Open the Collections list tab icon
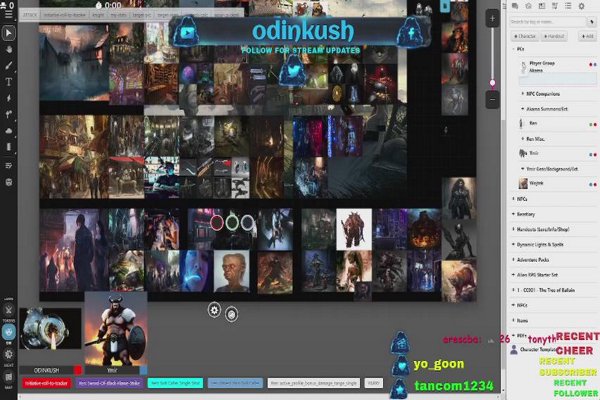This screenshot has width=600, height=400. click(568, 6)
